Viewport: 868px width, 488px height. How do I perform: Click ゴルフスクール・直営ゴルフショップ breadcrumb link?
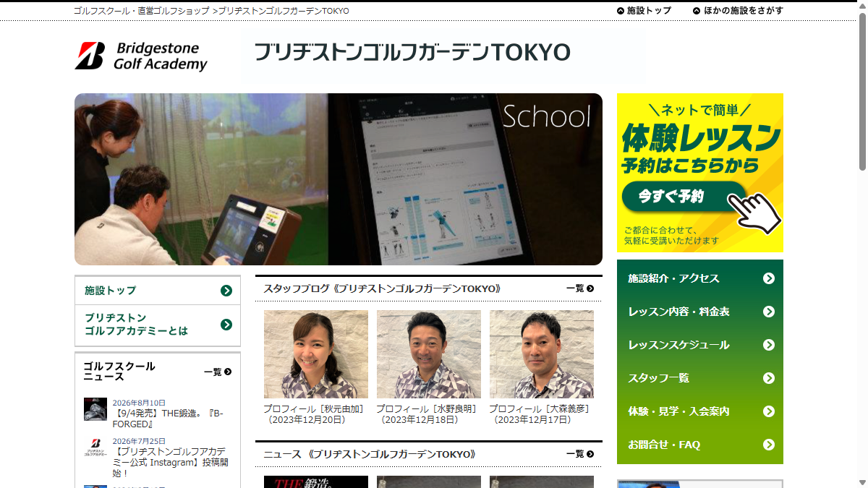(x=142, y=11)
